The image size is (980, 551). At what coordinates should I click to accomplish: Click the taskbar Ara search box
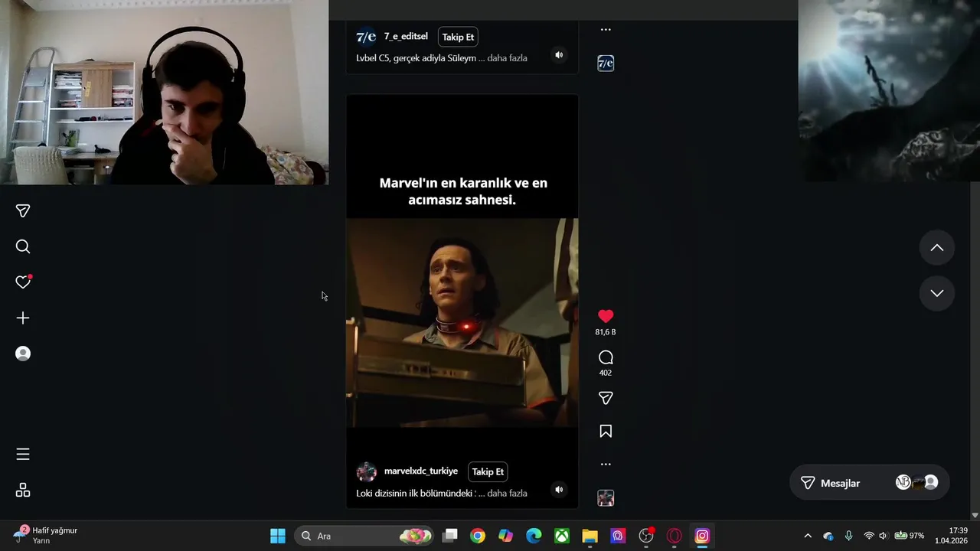coord(365,536)
